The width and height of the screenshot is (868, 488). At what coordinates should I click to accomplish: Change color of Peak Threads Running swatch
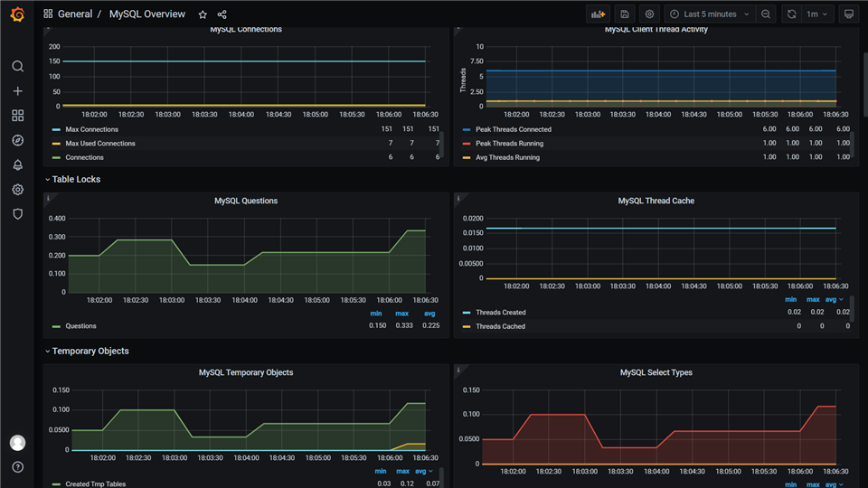(467, 144)
